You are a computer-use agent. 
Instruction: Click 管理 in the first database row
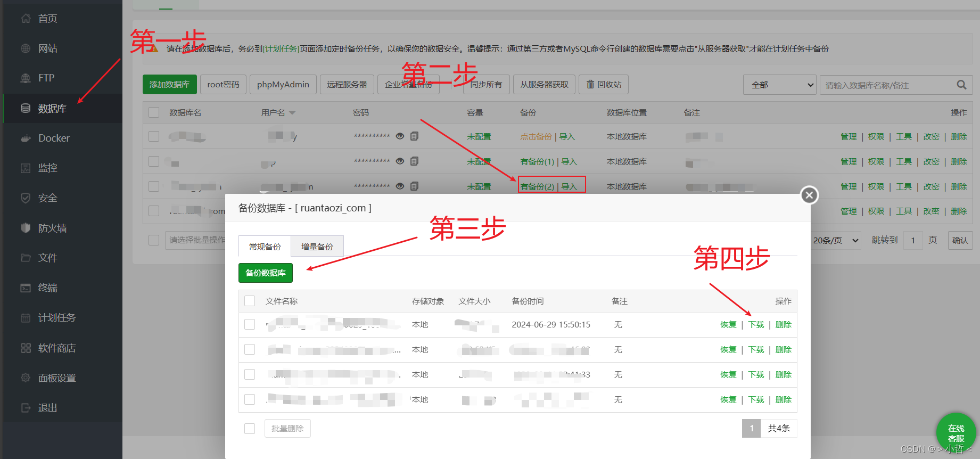(849, 137)
